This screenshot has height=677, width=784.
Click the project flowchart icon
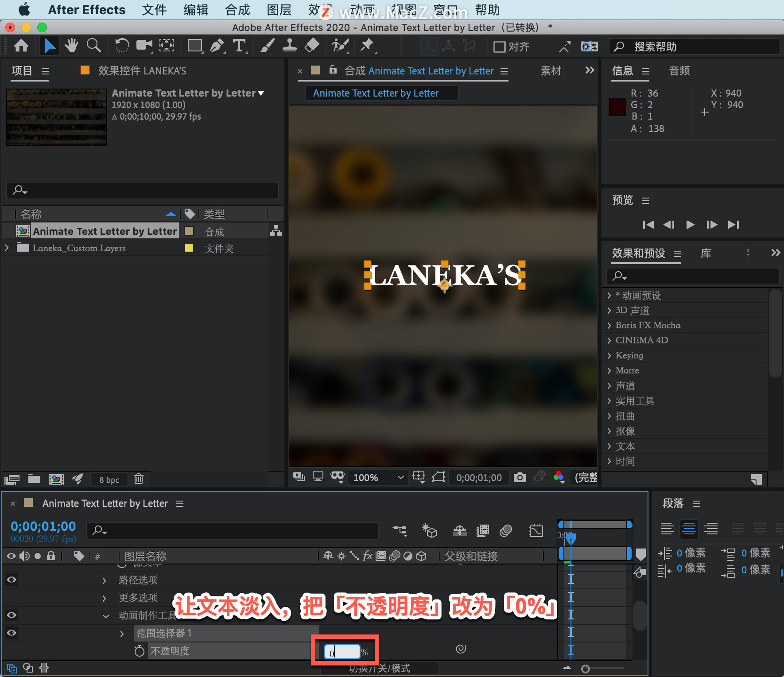pyautogui.click(x=276, y=231)
